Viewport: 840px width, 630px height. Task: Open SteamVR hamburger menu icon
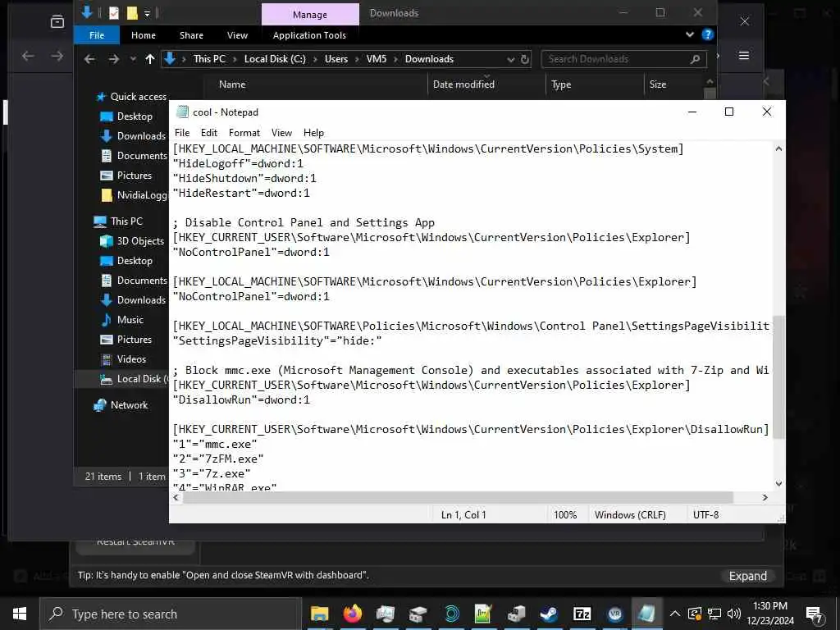pyautogui.click(x=744, y=56)
